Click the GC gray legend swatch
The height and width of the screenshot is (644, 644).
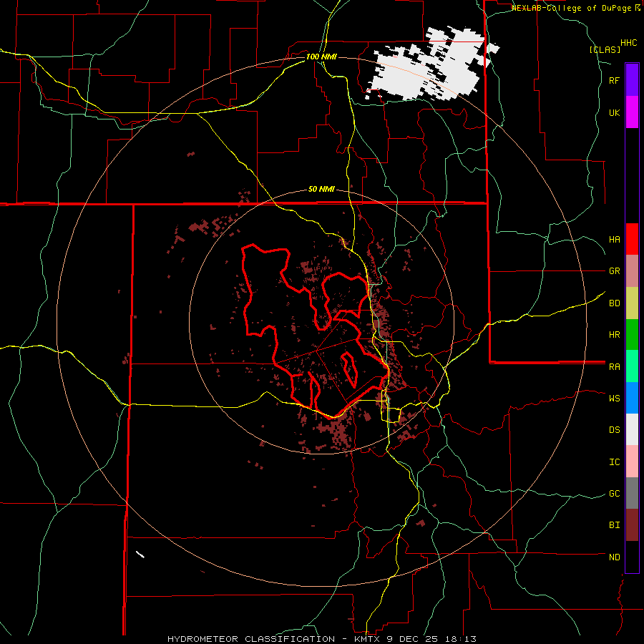[632, 493]
